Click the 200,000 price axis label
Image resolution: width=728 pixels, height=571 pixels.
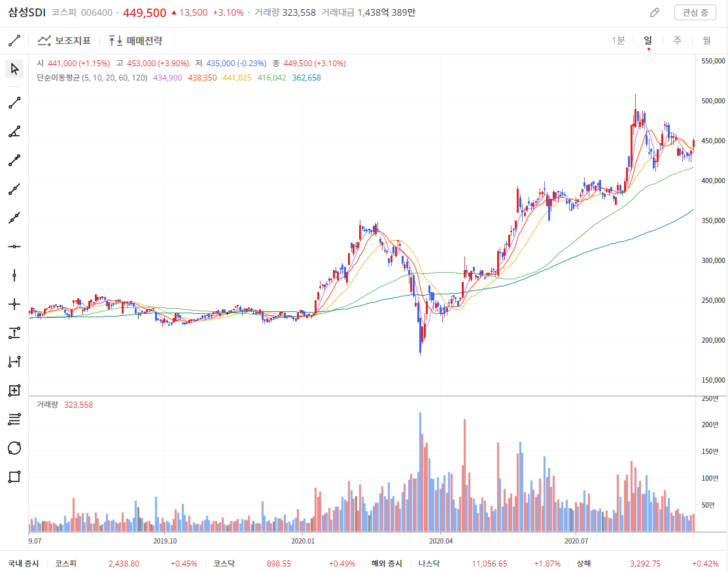tap(713, 340)
